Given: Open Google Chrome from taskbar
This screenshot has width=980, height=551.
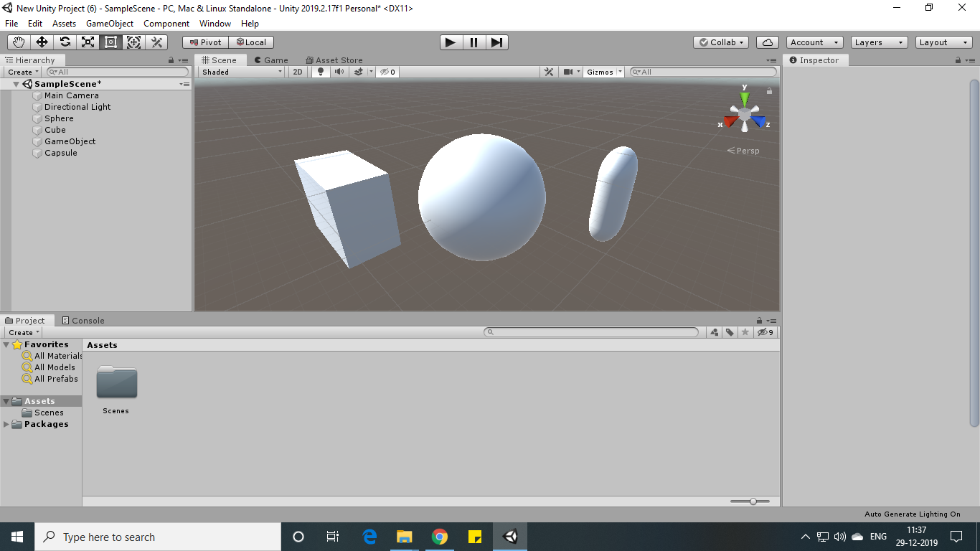Looking at the screenshot, I should (x=440, y=537).
